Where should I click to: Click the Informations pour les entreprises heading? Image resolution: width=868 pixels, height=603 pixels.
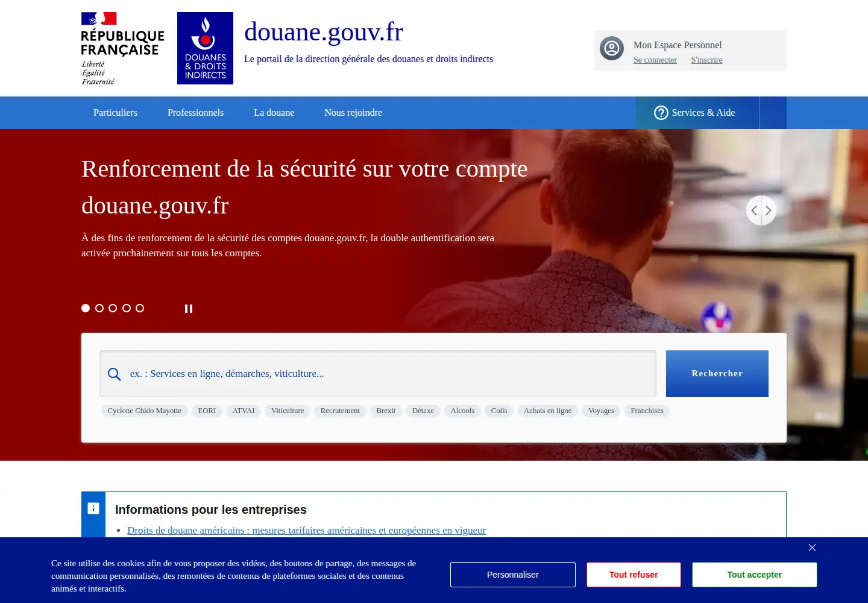(x=211, y=510)
